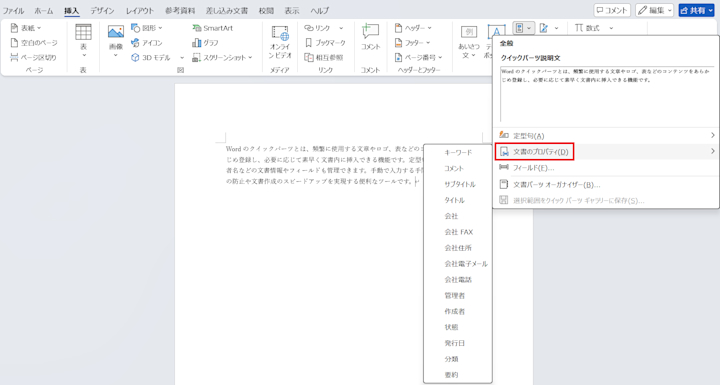The width and height of the screenshot is (720, 385).
Task: Insert an オンラインビデオ
Action: 280,42
